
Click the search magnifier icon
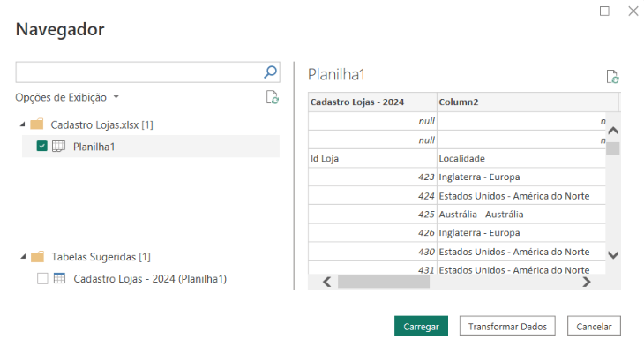(270, 72)
